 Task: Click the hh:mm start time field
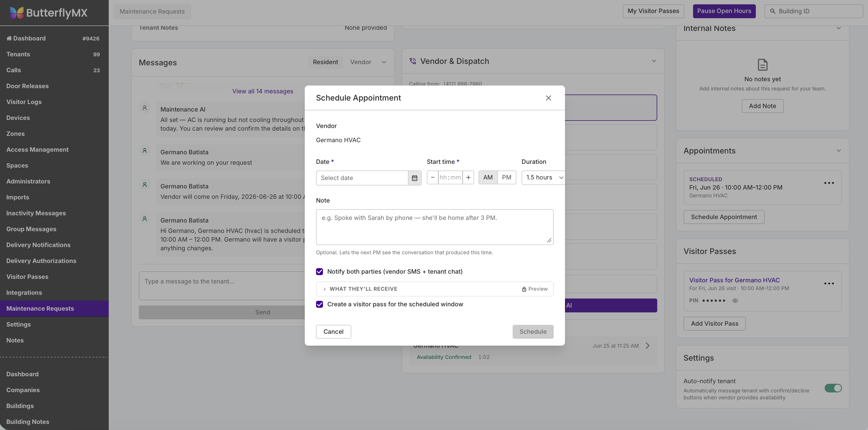tap(450, 177)
